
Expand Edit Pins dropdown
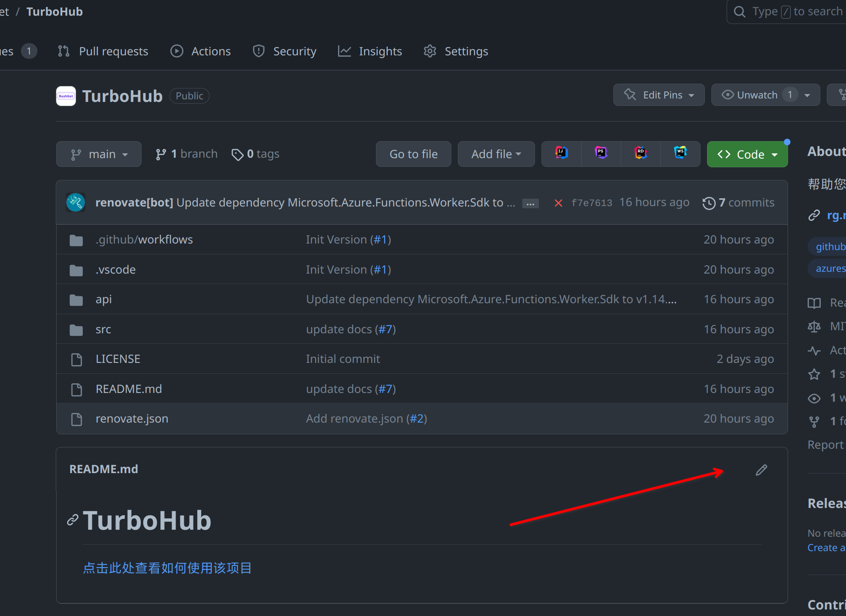tap(659, 95)
